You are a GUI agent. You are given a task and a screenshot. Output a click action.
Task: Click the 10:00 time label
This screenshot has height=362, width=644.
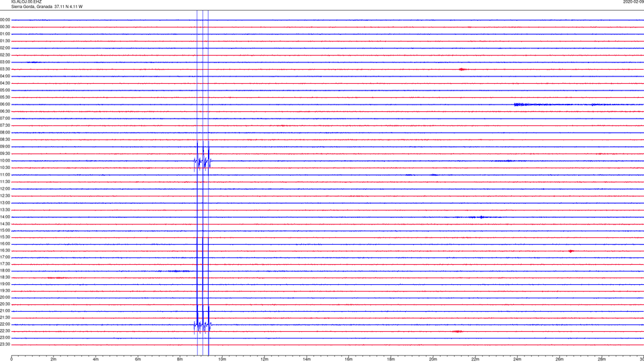(x=5, y=160)
